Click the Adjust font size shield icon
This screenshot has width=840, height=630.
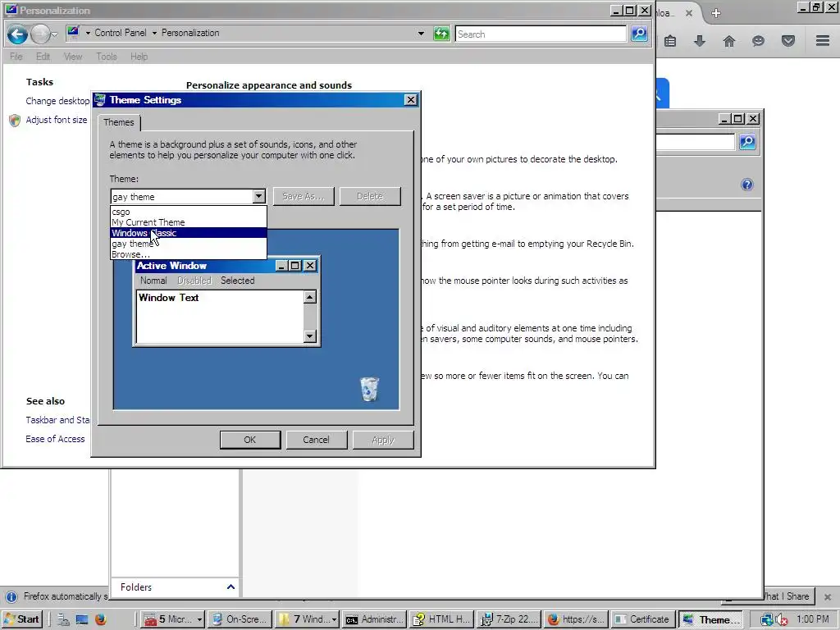coord(15,121)
